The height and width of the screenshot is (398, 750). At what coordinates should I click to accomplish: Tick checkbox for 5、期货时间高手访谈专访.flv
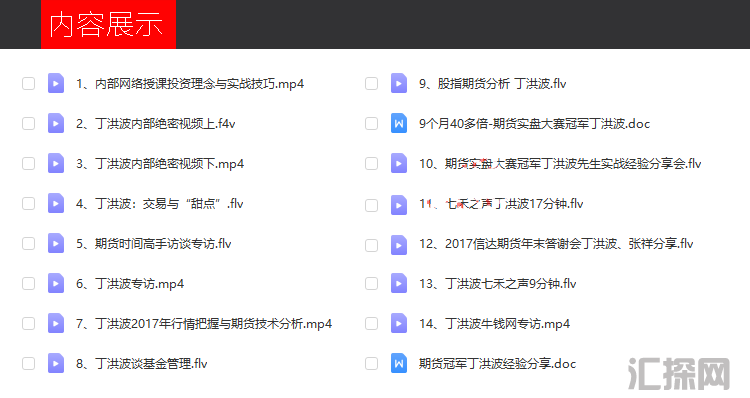pyautogui.click(x=29, y=243)
